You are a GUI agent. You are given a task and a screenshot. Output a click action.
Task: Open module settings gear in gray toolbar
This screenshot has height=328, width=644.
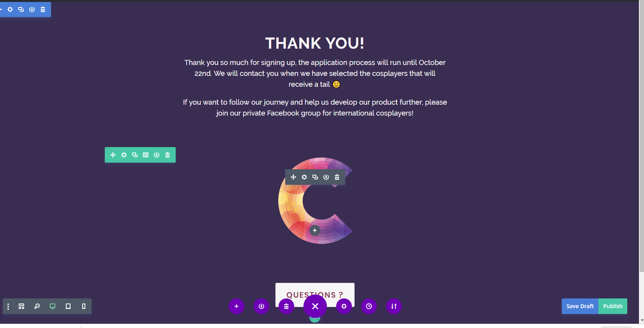pyautogui.click(x=304, y=177)
